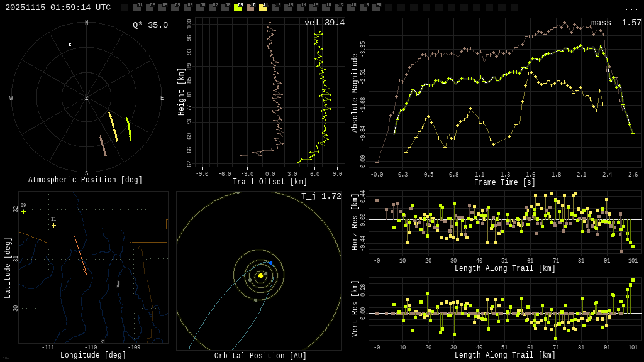This screenshot has height=362, width=644.
Task: Click the tan meteor trail in sky plot
Action: (x=103, y=145)
